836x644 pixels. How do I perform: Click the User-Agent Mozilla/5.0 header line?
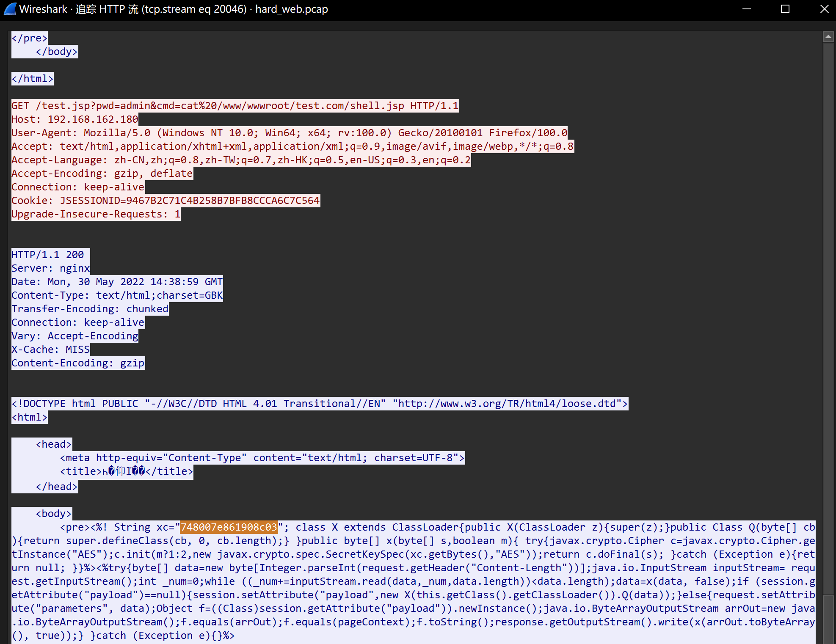290,133
